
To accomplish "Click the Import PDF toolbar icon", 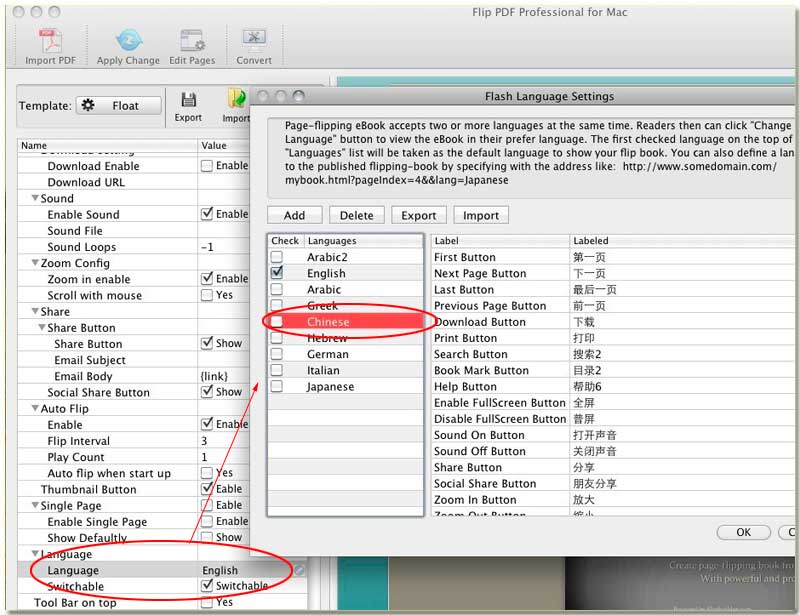I will click(50, 41).
